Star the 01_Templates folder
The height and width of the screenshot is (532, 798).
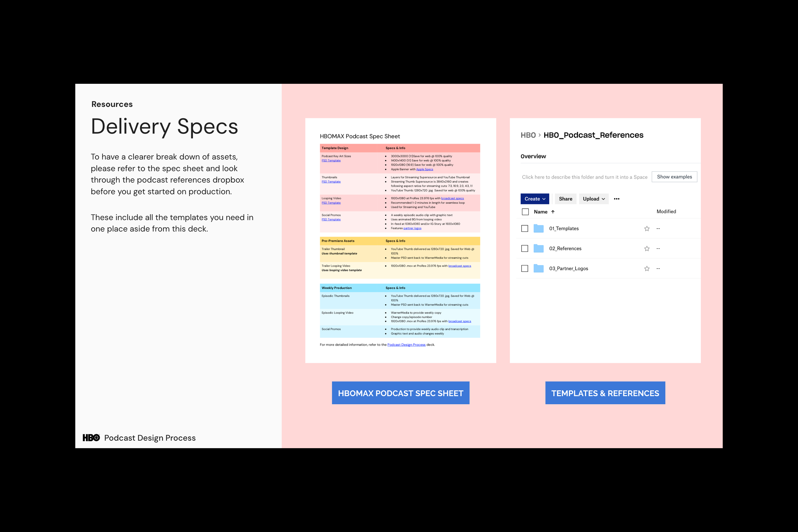pos(647,229)
